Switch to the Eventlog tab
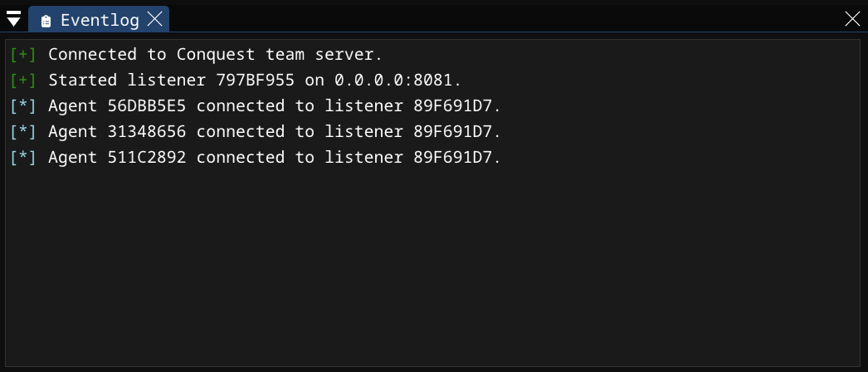The height and width of the screenshot is (372, 868). click(100, 20)
